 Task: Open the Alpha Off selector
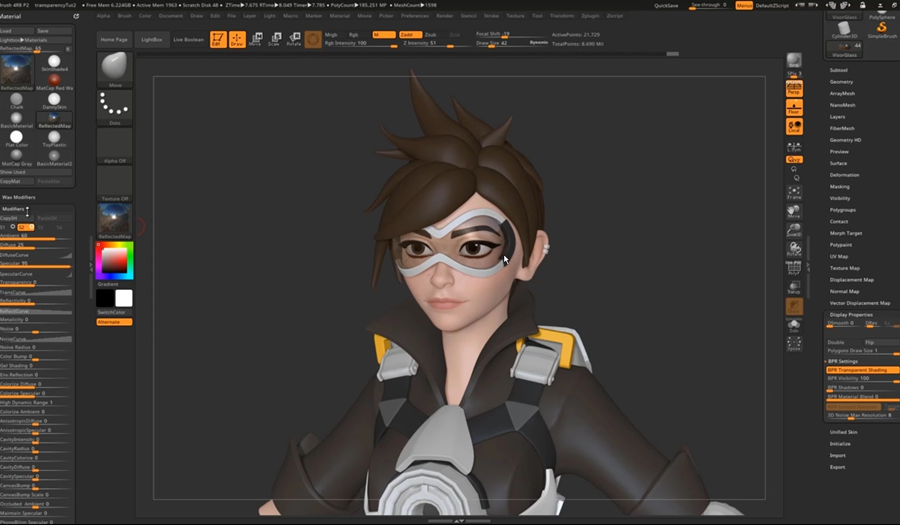(x=115, y=146)
